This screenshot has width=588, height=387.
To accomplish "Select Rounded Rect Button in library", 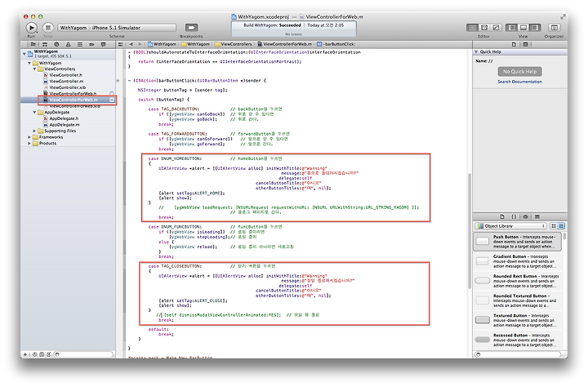I will coord(518,281).
